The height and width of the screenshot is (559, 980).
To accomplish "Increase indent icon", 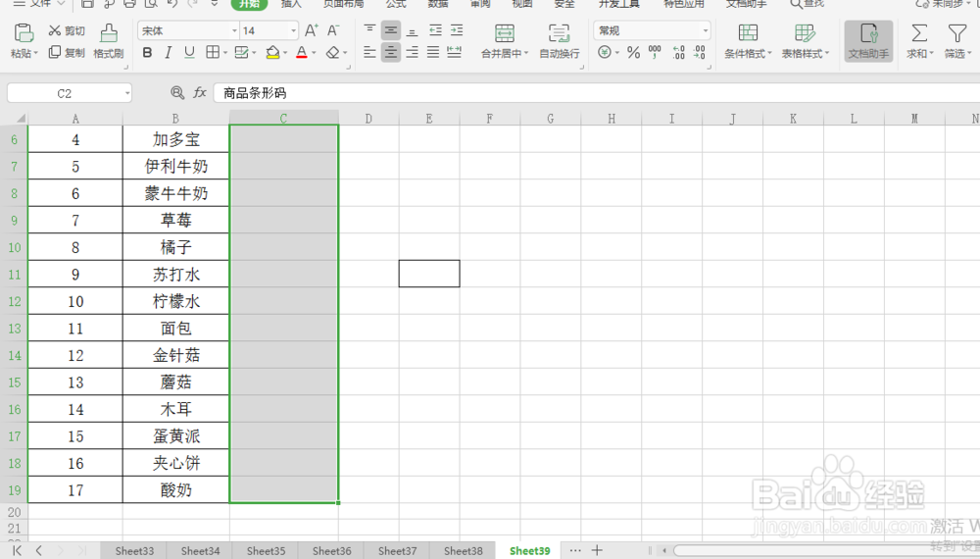I will point(457,30).
